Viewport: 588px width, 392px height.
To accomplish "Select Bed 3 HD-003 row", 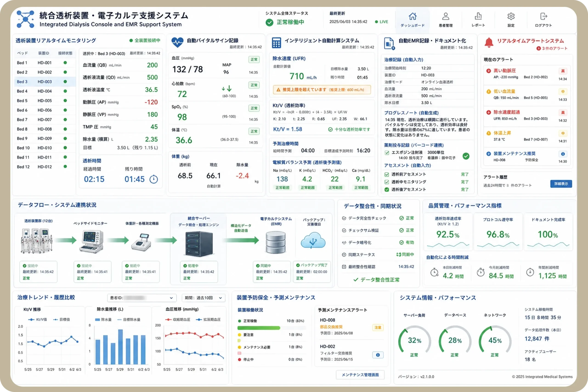I will pos(45,82).
